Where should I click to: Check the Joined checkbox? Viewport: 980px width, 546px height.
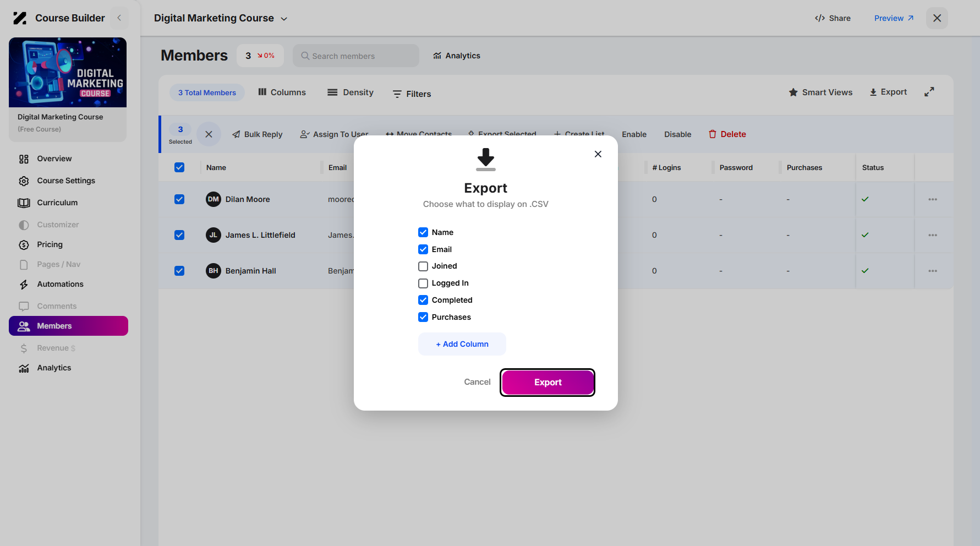423,266
